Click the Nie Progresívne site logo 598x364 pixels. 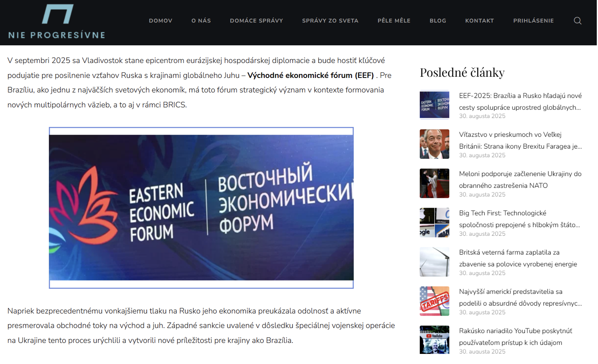tap(57, 22)
